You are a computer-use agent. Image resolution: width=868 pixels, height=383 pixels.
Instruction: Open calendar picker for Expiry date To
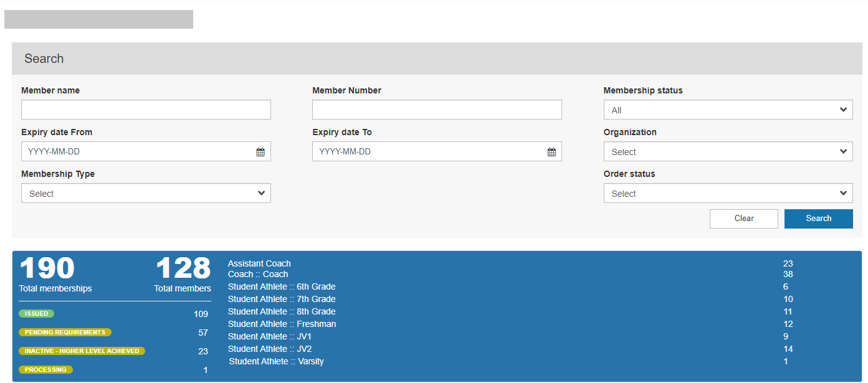point(551,152)
